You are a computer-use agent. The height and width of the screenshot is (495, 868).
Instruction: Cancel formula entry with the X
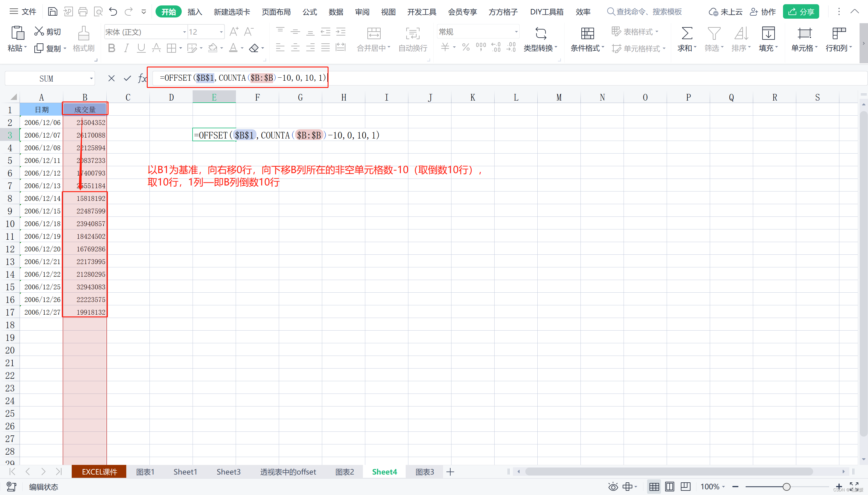coord(111,79)
